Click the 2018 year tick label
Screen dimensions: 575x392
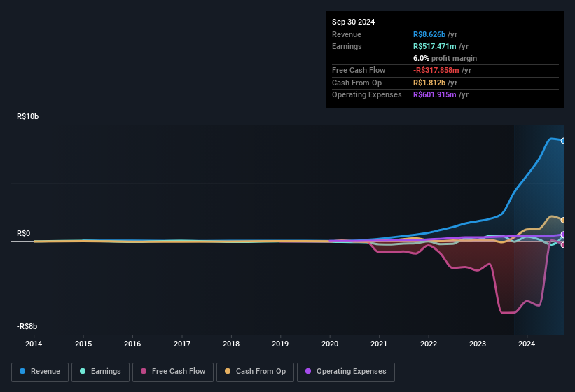pos(231,344)
